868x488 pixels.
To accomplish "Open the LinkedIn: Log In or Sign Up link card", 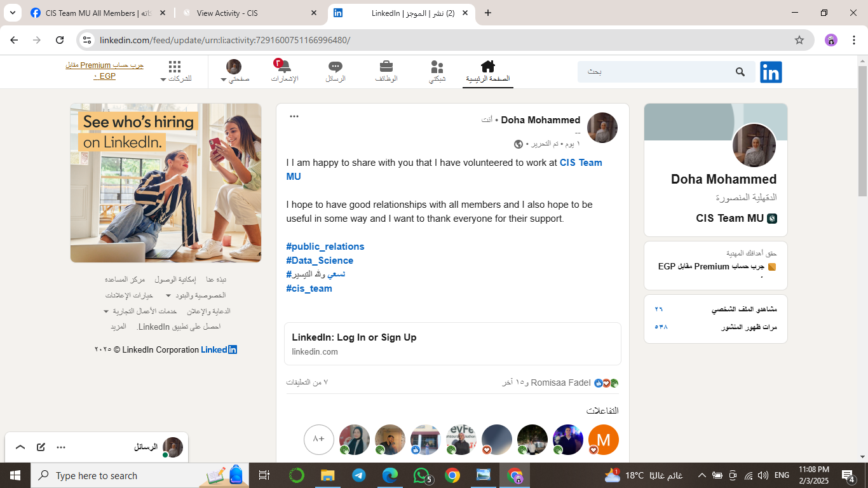I will pyautogui.click(x=452, y=344).
